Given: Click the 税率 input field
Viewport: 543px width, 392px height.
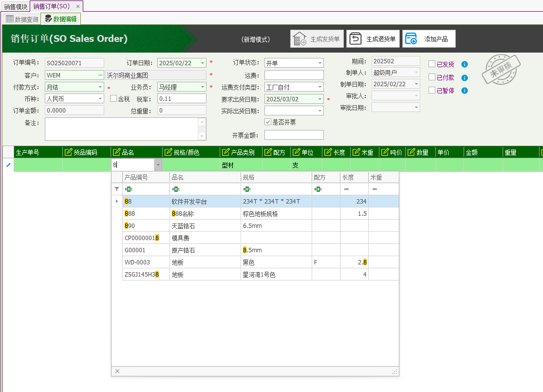Looking at the screenshot, I should [x=182, y=99].
